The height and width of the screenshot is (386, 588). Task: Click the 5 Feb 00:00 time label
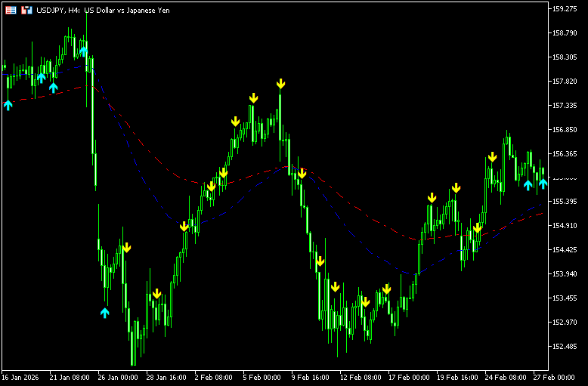262,376
